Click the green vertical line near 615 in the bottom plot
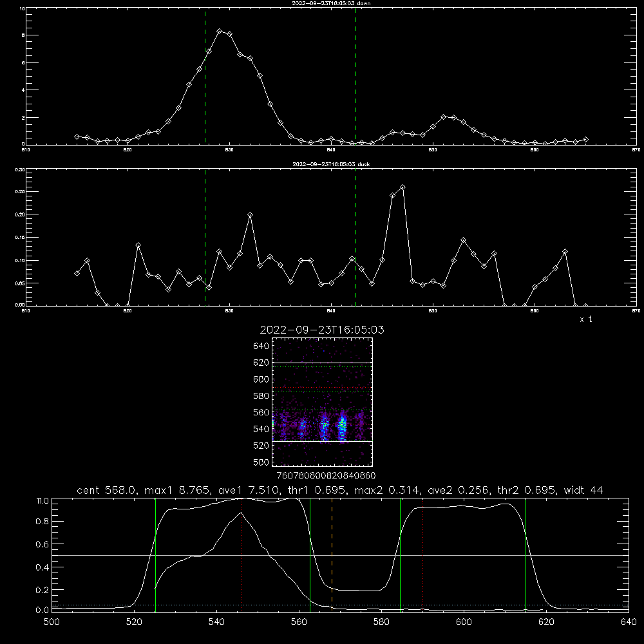Screen dimensions: 644x644 [526, 554]
